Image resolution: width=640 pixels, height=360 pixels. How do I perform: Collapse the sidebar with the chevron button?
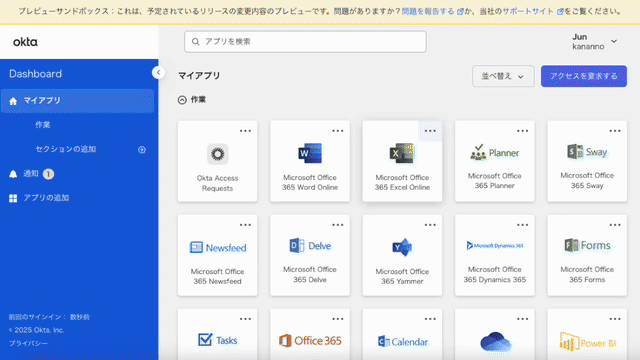pyautogui.click(x=158, y=73)
